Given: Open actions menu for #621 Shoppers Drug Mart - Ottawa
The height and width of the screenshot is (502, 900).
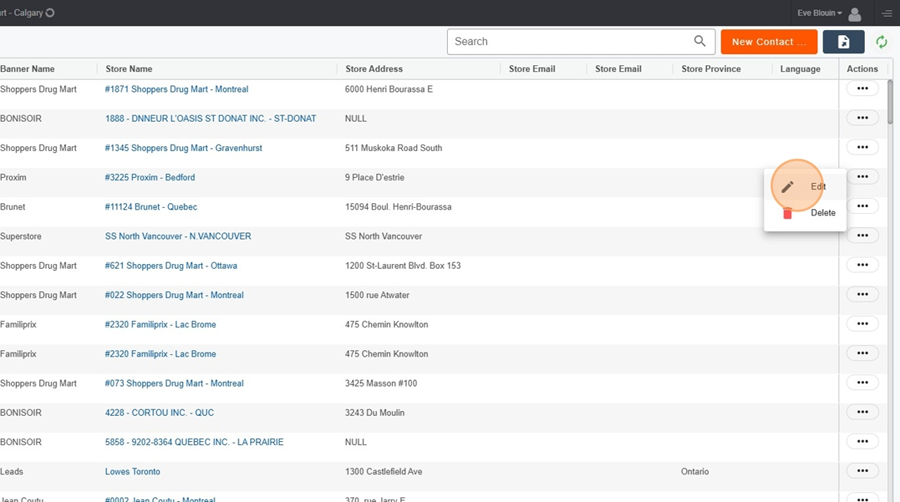Looking at the screenshot, I should tap(862, 265).
